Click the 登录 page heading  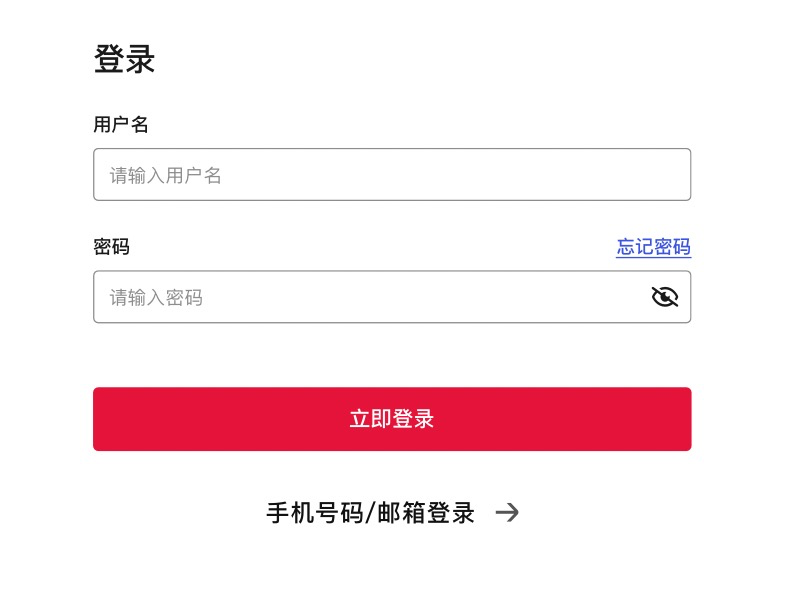124,59
